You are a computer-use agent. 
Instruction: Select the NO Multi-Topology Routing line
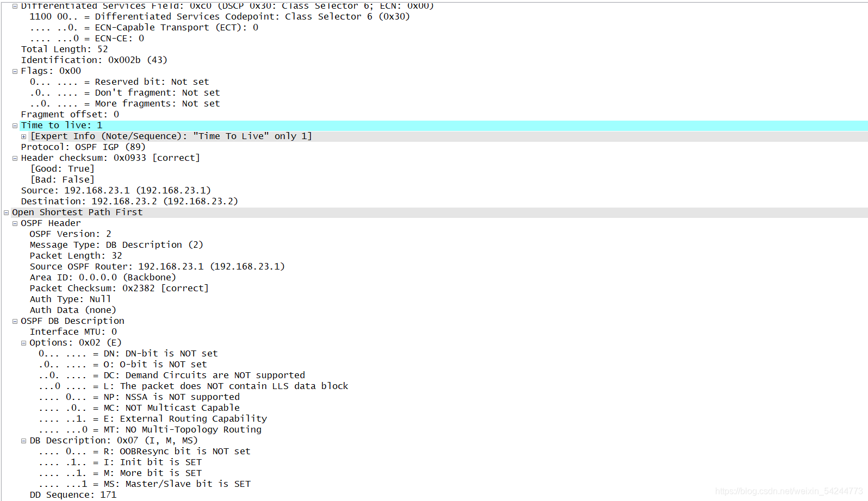[x=150, y=430]
